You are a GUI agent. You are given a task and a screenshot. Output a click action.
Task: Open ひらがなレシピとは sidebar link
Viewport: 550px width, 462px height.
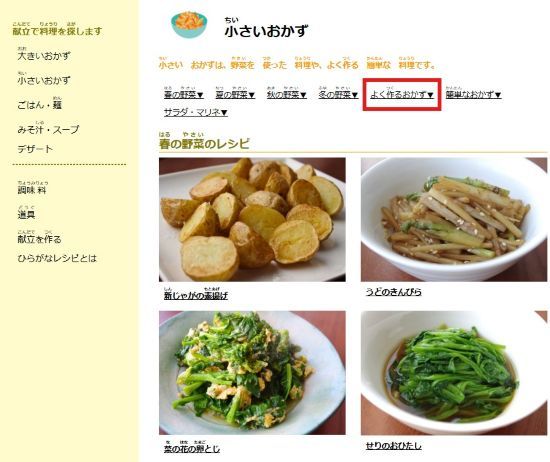[57, 259]
